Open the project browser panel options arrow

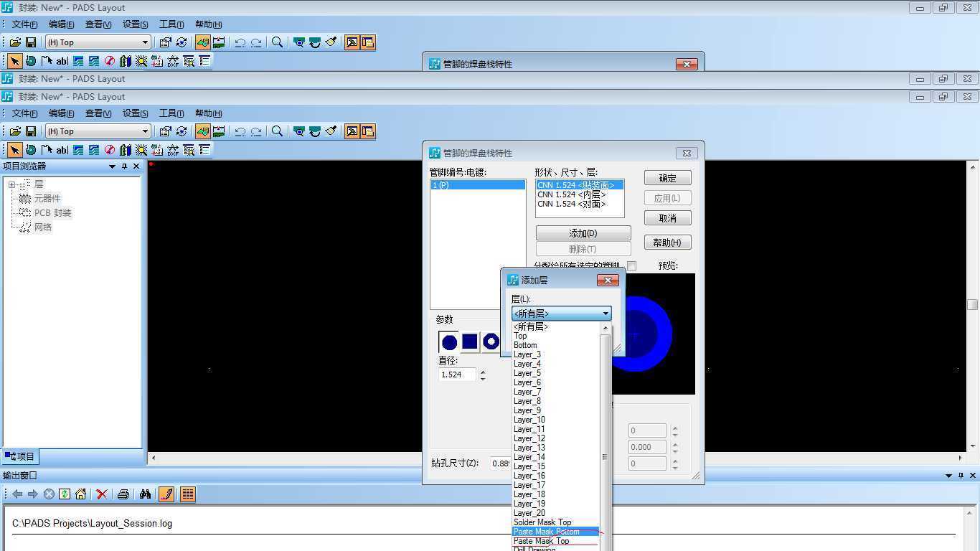(112, 166)
